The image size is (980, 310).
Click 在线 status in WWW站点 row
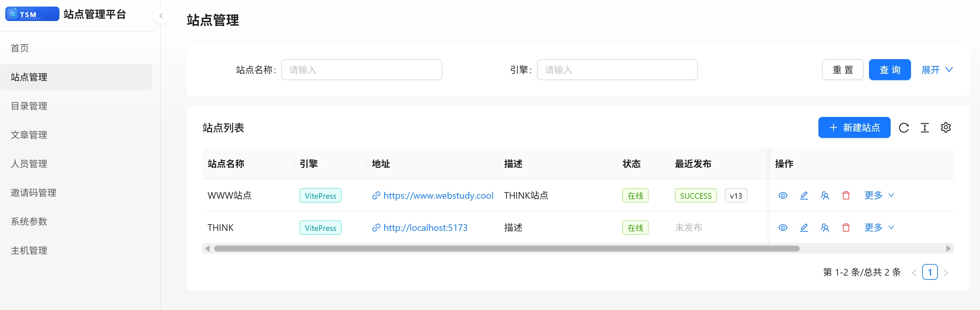tap(635, 195)
